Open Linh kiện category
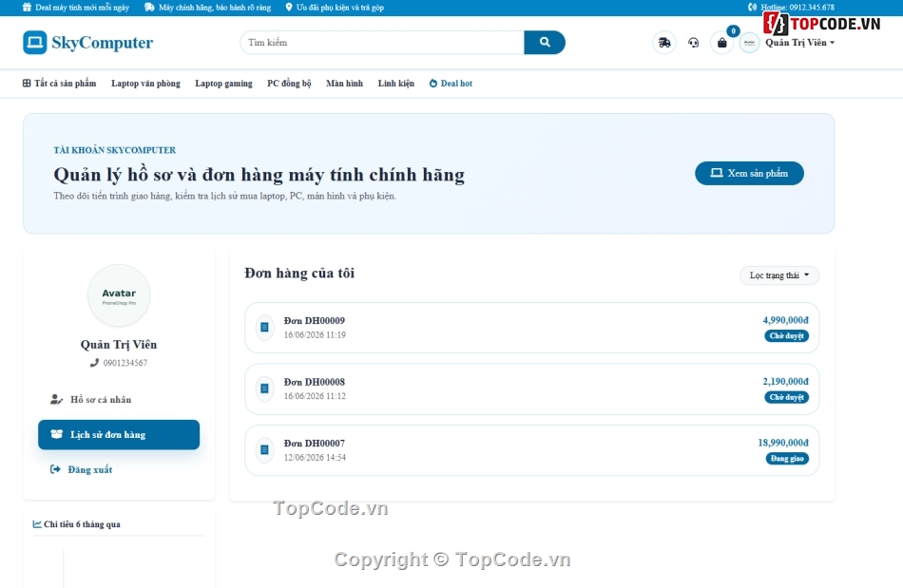Screen dimensions: 903x588 pos(396,84)
